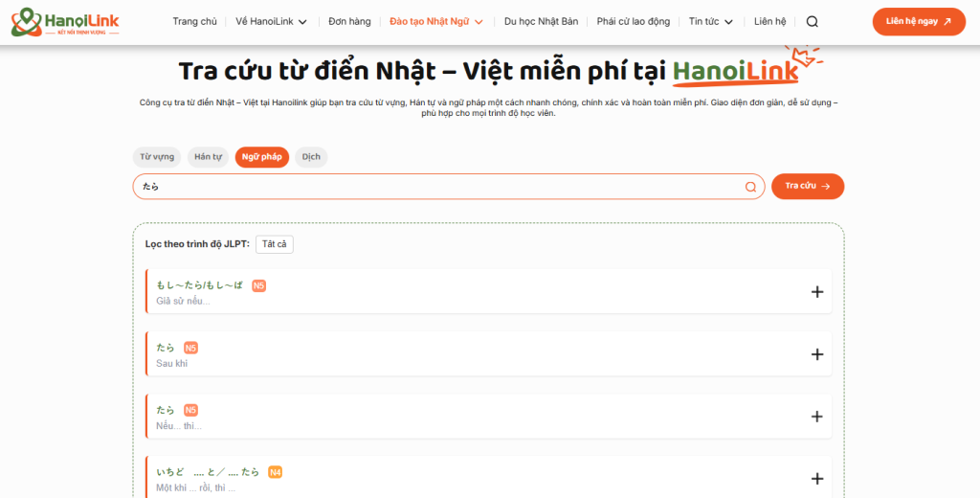Click the 'Lọc theo trình độ JLPT:' label

pyautogui.click(x=197, y=244)
